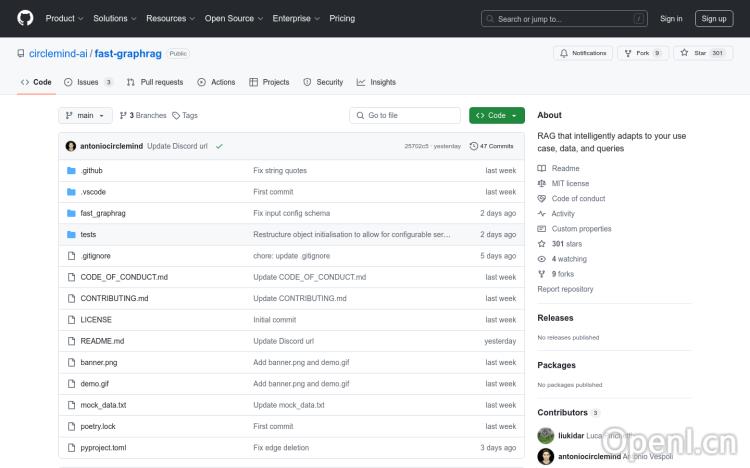Click the repository icon before circlemind-ai
750x468 pixels.
[x=21, y=54]
